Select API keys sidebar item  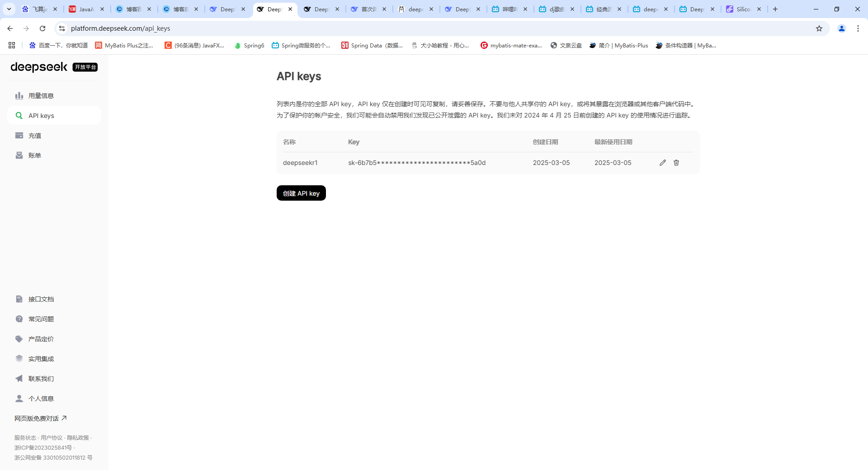tap(54, 116)
